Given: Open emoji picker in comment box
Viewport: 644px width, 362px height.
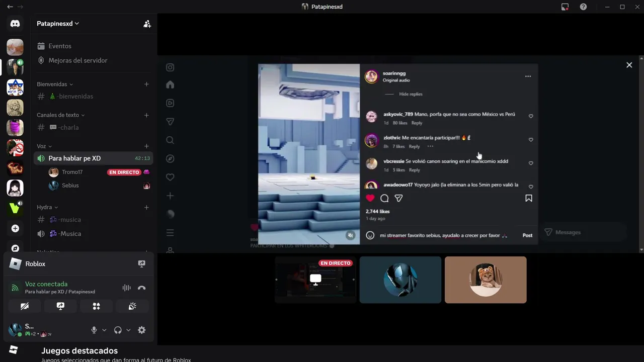Looking at the screenshot, I should [x=370, y=235].
